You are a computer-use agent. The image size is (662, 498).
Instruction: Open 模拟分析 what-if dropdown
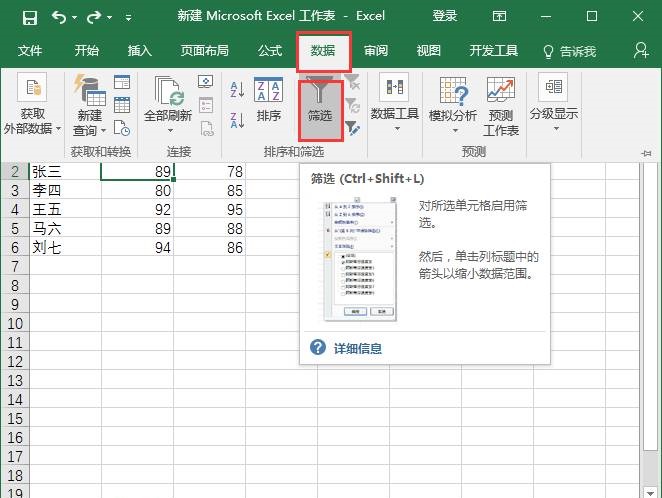point(453,105)
